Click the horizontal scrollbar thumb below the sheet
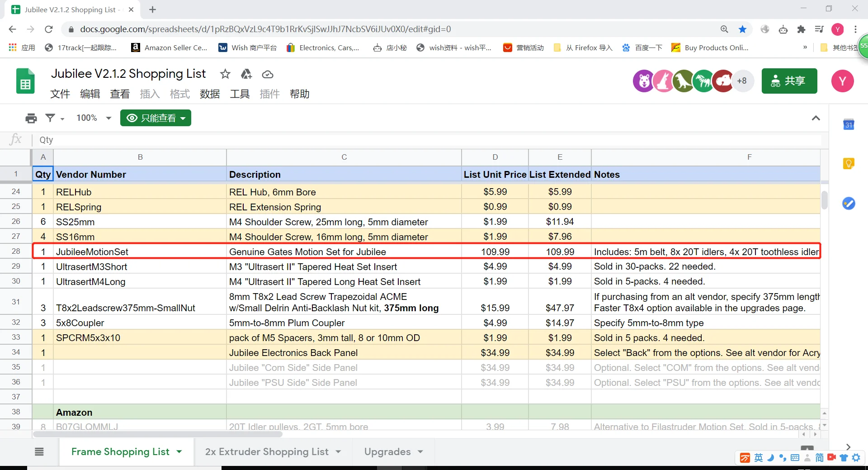 (x=158, y=434)
